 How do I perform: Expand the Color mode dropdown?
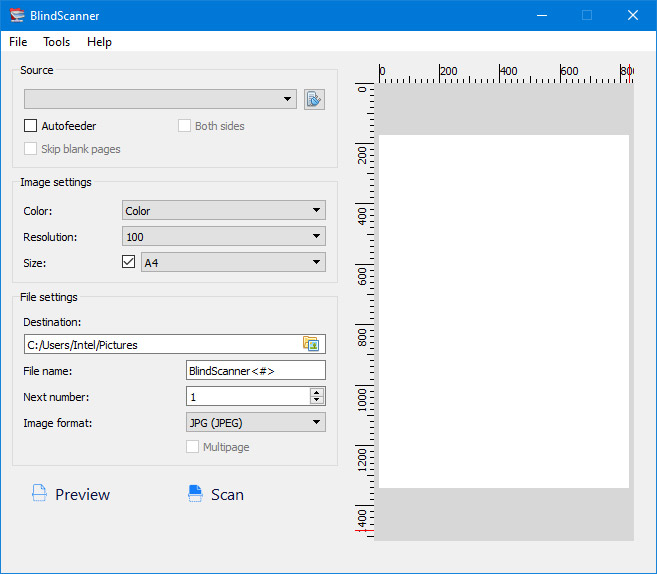coord(223,211)
